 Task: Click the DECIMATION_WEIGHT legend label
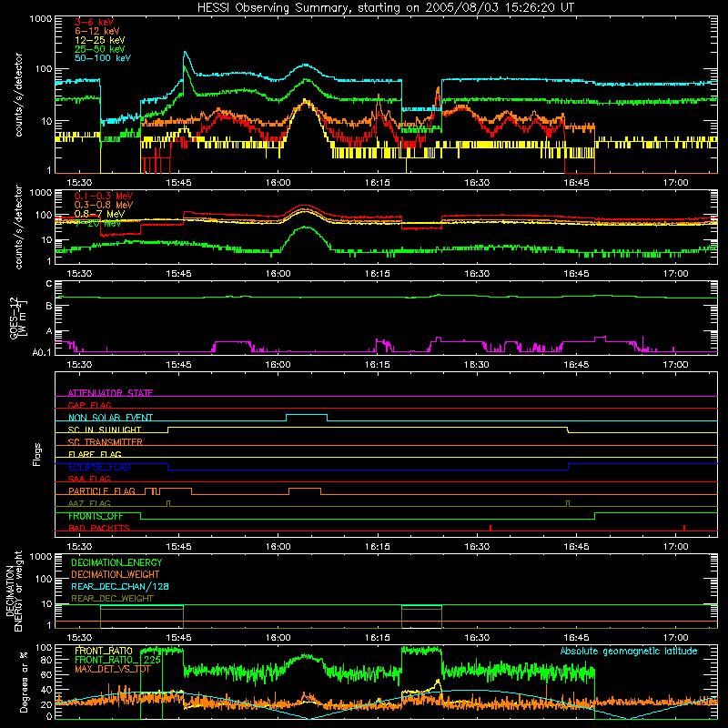coord(116,575)
